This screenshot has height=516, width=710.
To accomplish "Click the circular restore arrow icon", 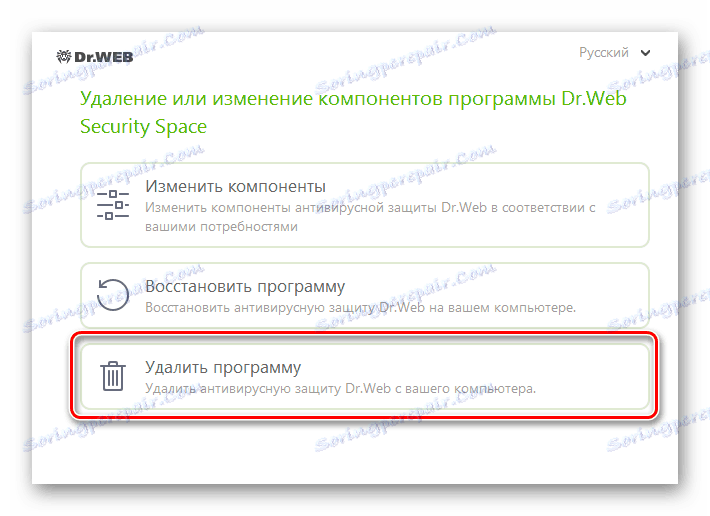I will (x=113, y=294).
